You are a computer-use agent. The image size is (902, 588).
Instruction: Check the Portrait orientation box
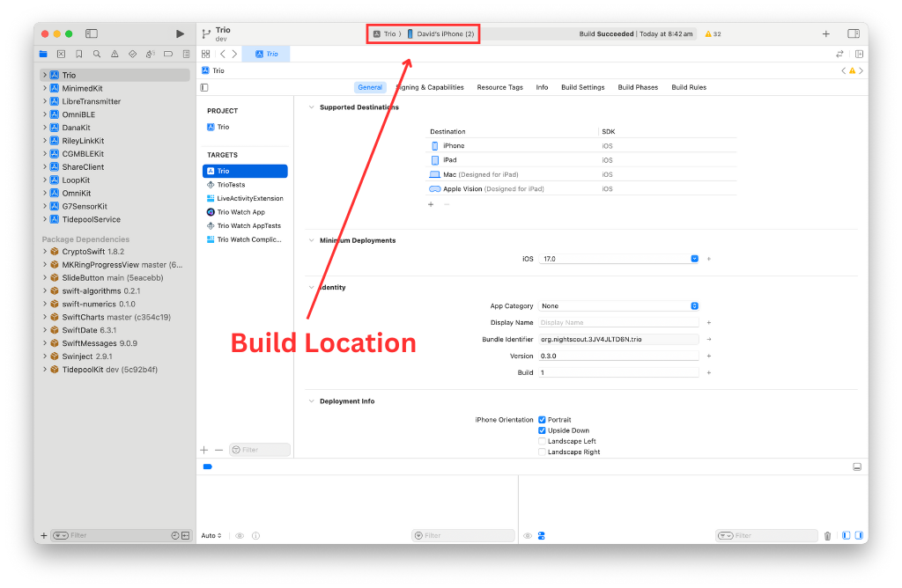pos(542,420)
